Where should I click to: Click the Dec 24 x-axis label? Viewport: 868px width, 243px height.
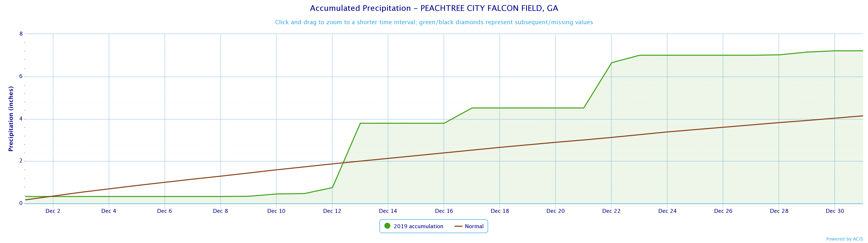[x=667, y=211]
